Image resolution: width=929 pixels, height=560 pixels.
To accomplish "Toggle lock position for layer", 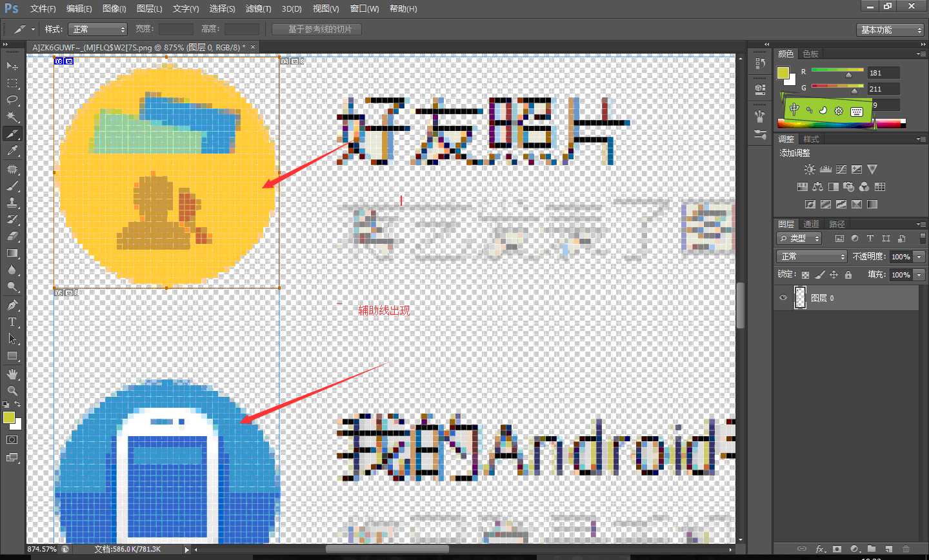I will click(834, 275).
